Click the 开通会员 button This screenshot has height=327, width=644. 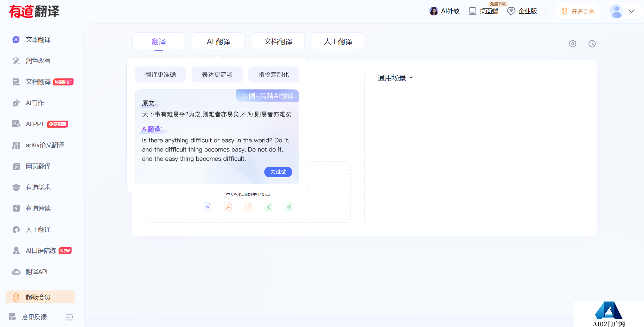(x=578, y=11)
